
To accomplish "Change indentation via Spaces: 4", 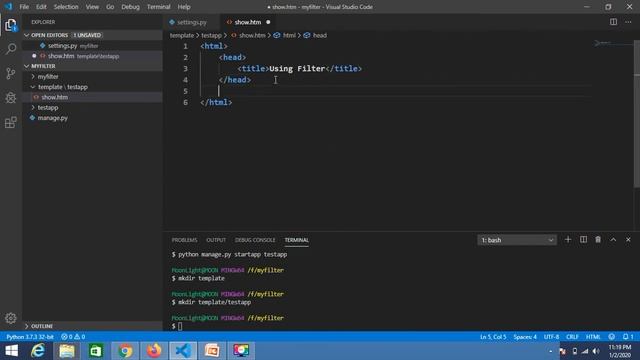I will [x=525, y=337].
